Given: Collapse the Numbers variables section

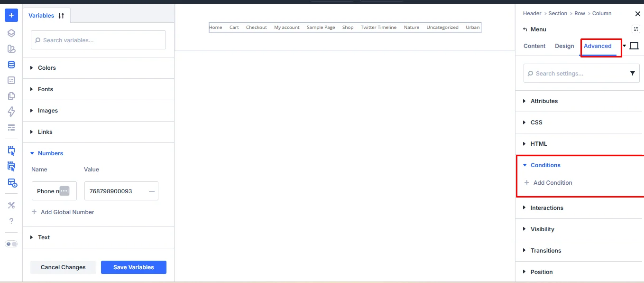Looking at the screenshot, I should 99,153.
